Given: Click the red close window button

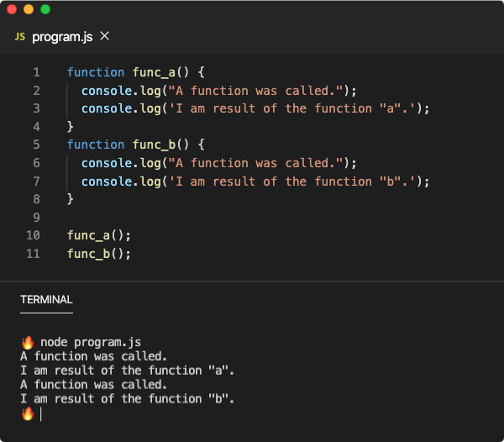Looking at the screenshot, I should (12, 9).
